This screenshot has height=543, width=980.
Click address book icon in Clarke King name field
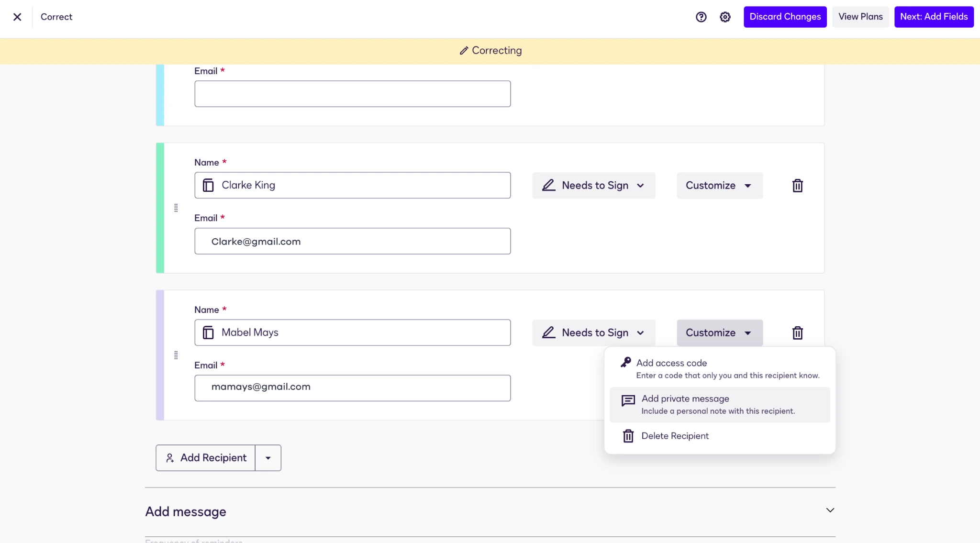(208, 185)
